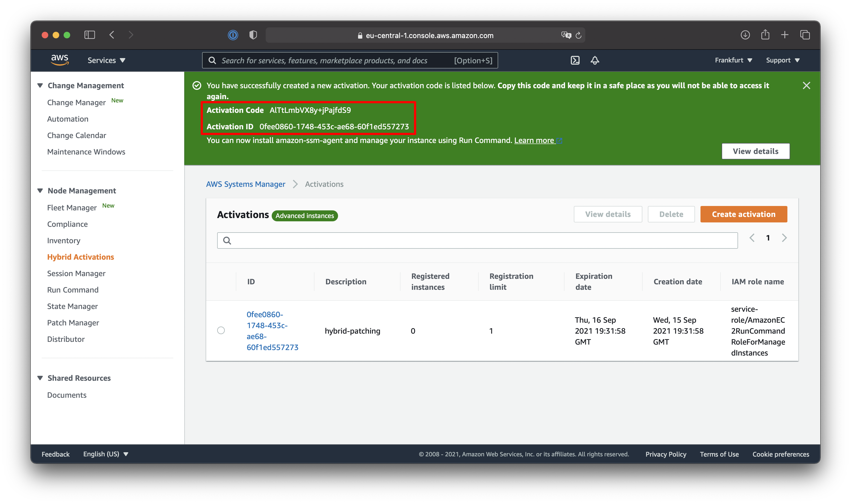Go to the previous page of activations
The image size is (851, 504).
pyautogui.click(x=752, y=238)
